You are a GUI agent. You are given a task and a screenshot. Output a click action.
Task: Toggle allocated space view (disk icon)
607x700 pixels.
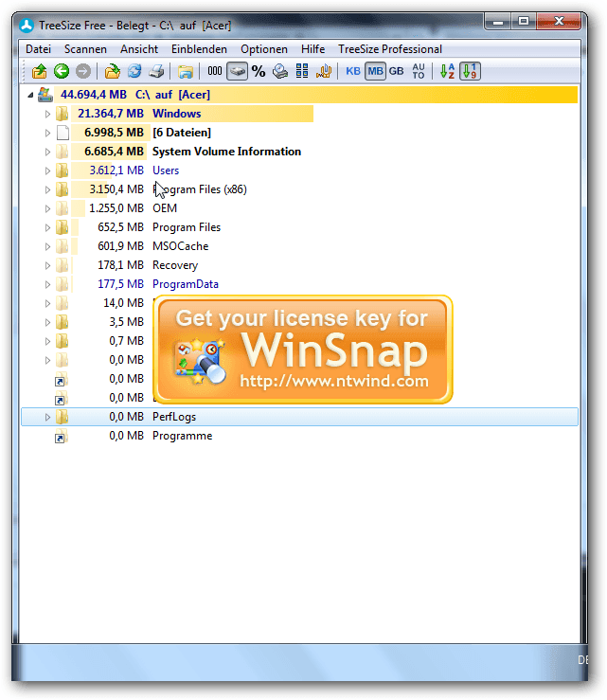(x=237, y=71)
